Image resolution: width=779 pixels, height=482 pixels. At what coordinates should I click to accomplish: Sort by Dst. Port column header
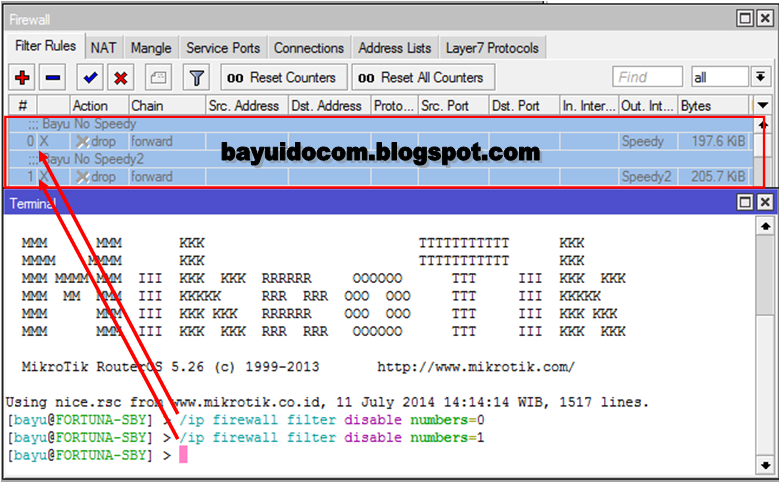point(524,106)
